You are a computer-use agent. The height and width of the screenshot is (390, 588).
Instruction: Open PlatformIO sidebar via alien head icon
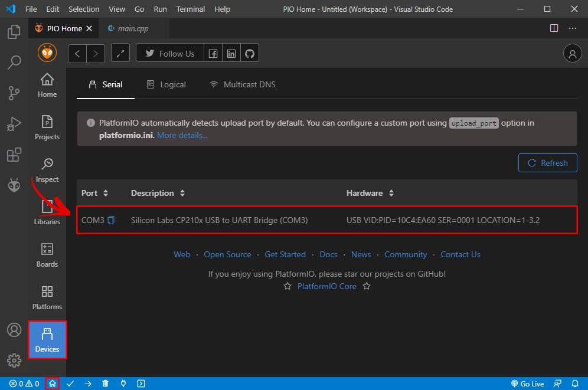point(14,185)
